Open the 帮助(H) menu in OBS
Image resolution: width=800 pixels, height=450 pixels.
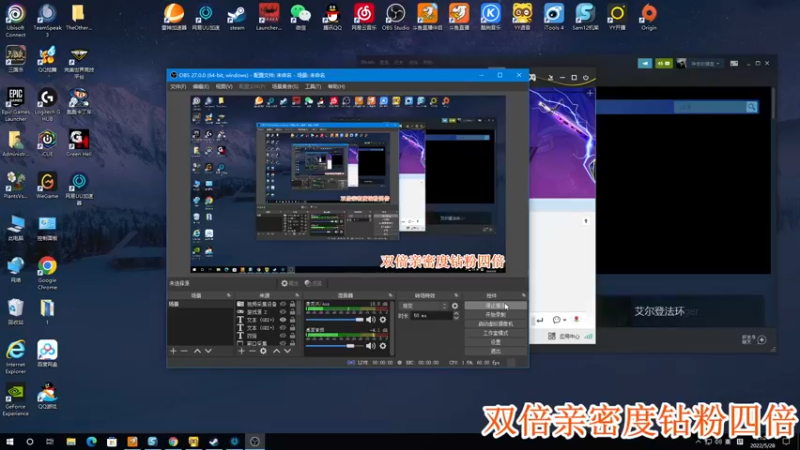point(336,87)
